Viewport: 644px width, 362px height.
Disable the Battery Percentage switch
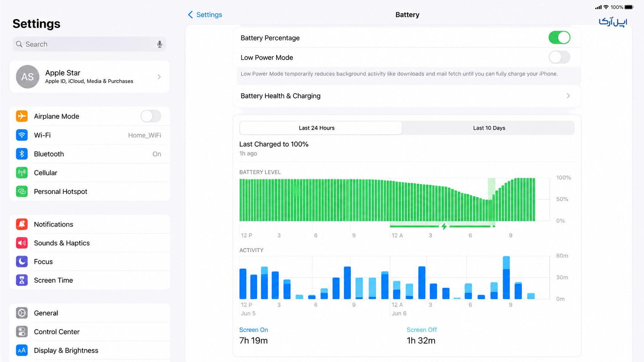[x=559, y=38]
